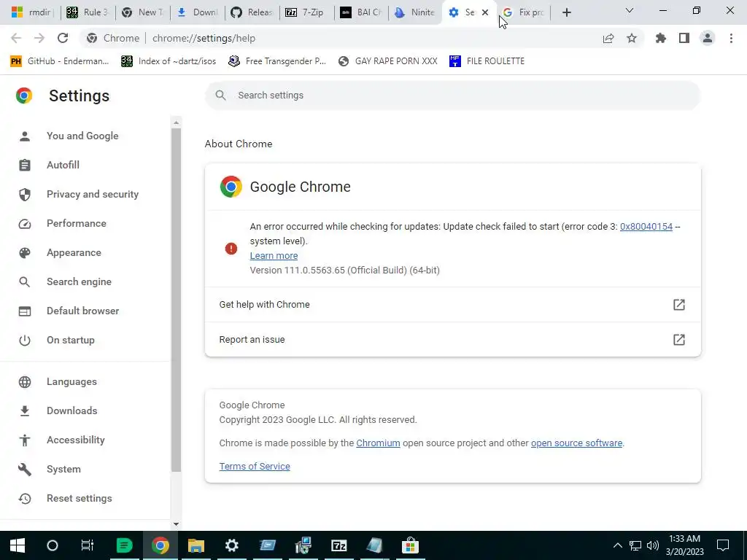Open the notification center icon
The height and width of the screenshot is (560, 747).
(723, 545)
